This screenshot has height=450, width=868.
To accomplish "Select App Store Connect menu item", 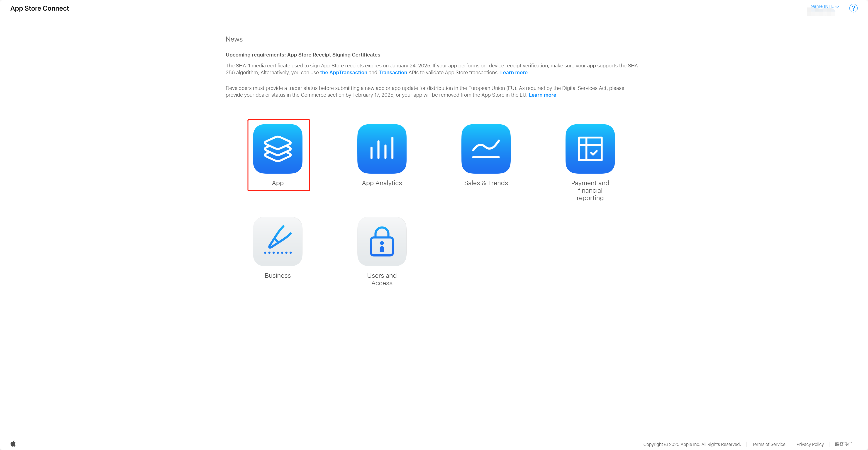I will pos(40,8).
